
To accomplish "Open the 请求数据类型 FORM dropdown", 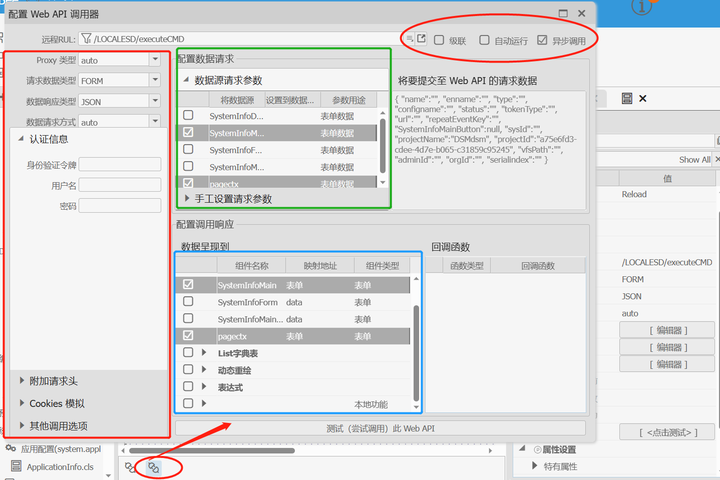I will click(x=154, y=81).
